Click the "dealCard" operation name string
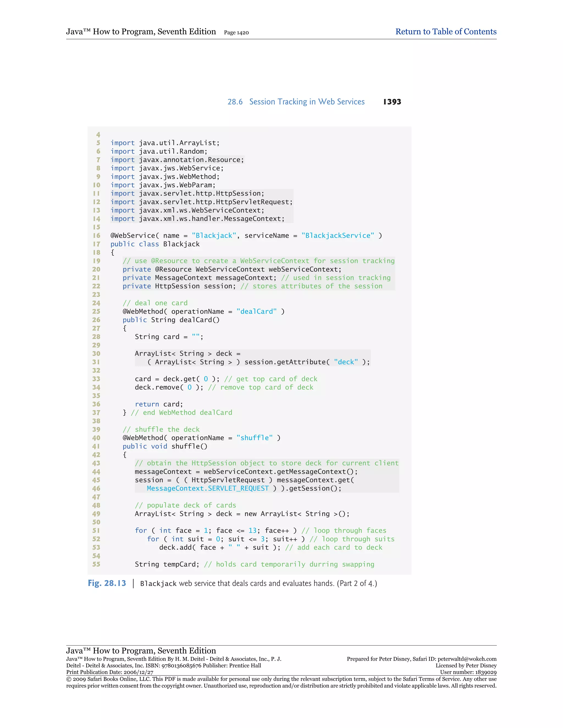Image resolution: width=563 pixels, height=728 pixels. click(256, 311)
